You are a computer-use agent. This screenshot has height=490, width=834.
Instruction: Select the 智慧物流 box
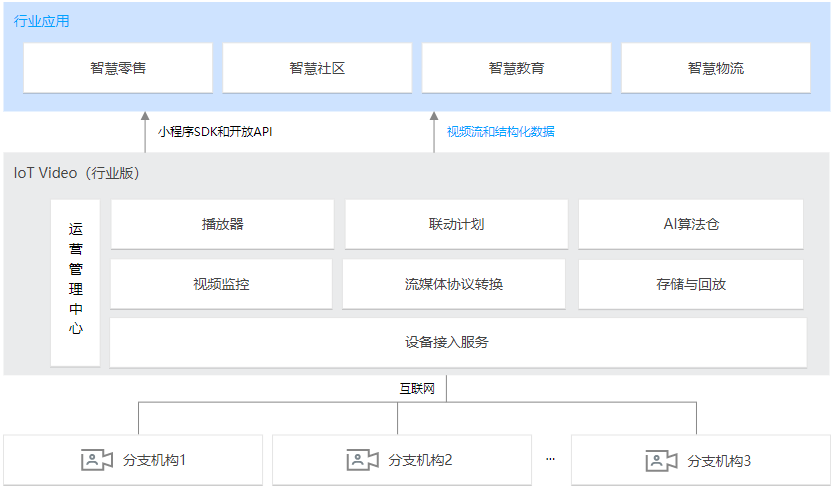[x=716, y=68]
